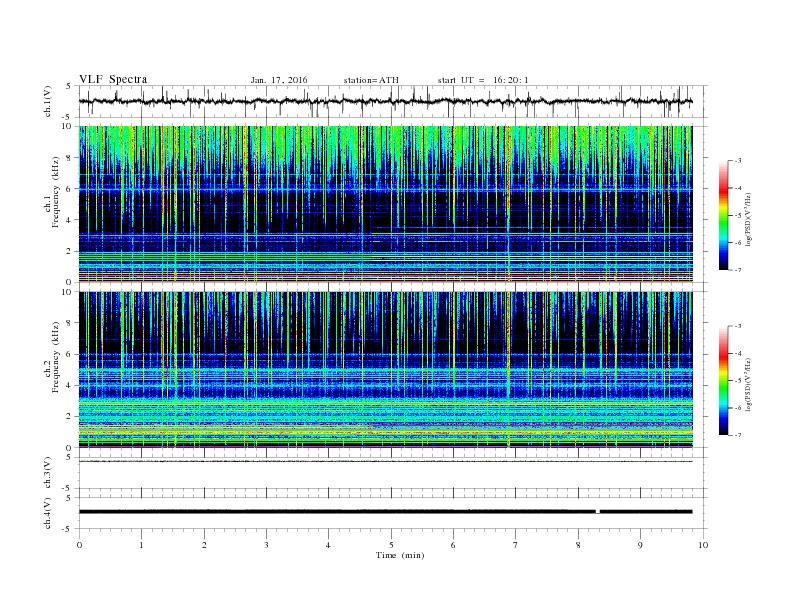792x612 pixels.
Task: Click time axis tick label "9"
Action: coord(640,545)
